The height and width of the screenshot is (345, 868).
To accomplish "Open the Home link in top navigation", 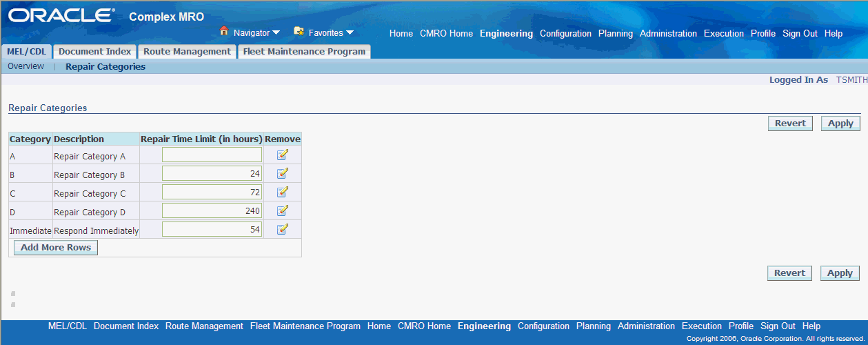I will [401, 33].
